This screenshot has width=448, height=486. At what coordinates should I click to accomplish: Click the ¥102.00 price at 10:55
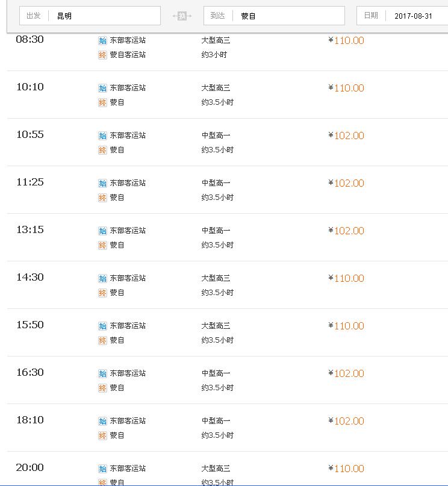click(x=346, y=136)
